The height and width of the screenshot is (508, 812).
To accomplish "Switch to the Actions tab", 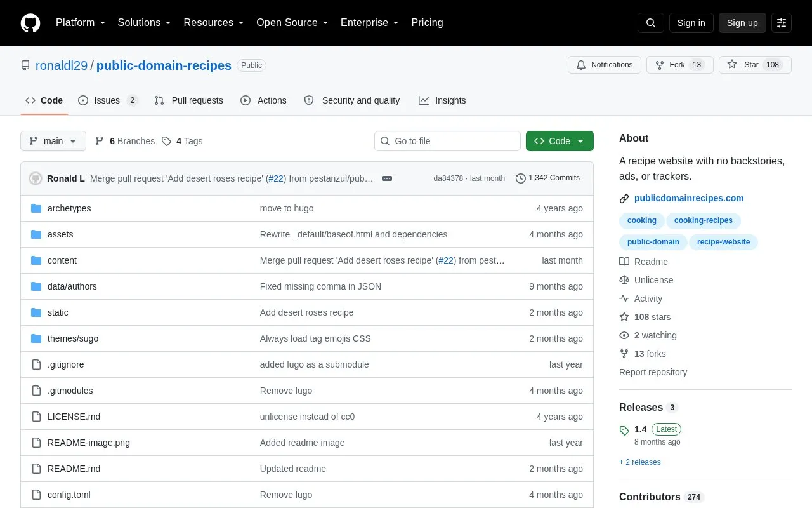I will pyautogui.click(x=264, y=100).
